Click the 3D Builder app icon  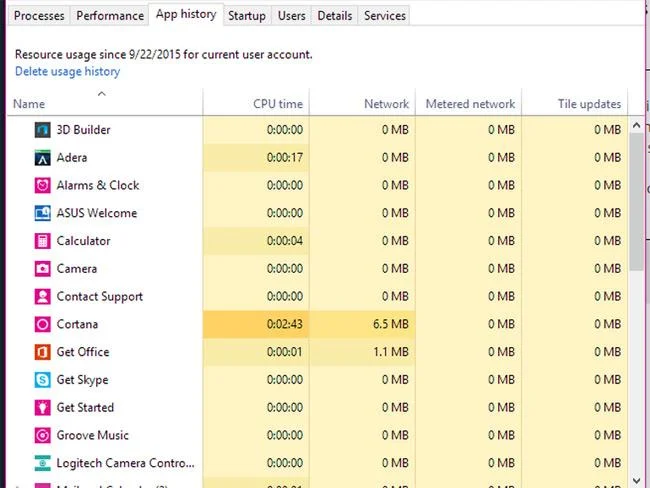pyautogui.click(x=42, y=130)
